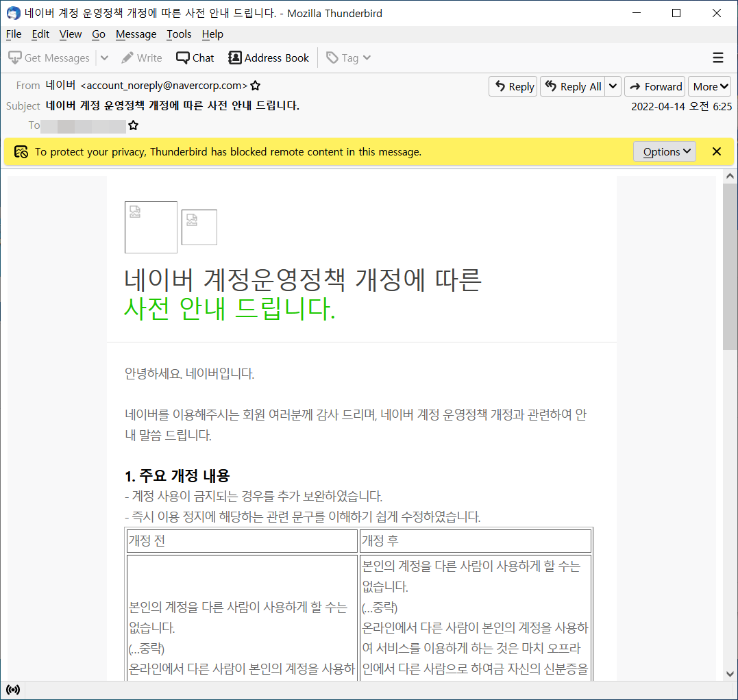Forward this message

coord(655,86)
